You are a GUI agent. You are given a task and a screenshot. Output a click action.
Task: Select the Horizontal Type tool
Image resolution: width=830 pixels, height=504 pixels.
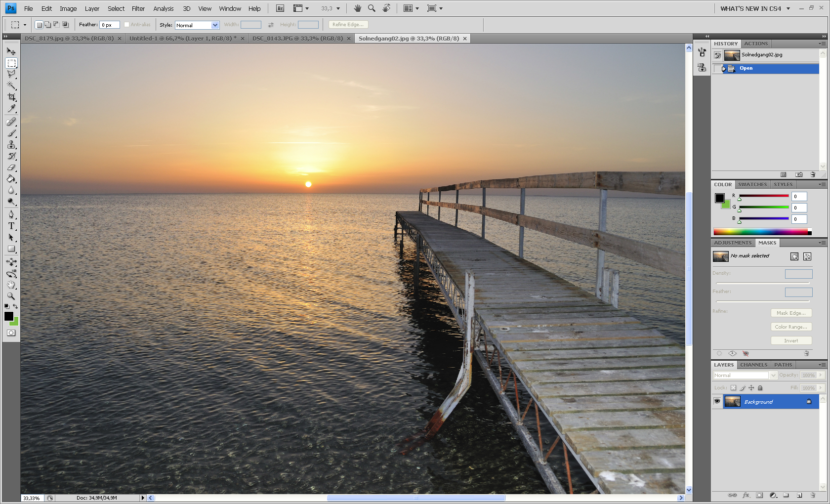pos(11,226)
